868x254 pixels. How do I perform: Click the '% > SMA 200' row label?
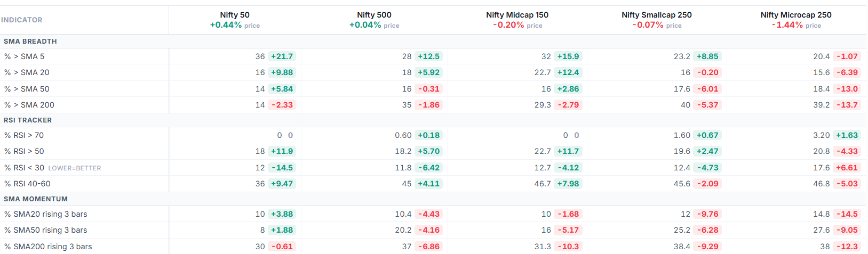pos(29,105)
